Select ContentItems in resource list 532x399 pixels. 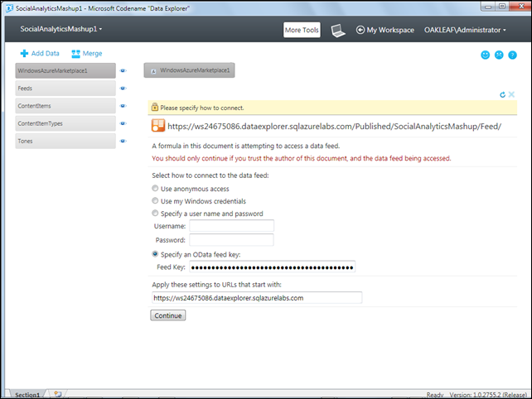tap(65, 106)
